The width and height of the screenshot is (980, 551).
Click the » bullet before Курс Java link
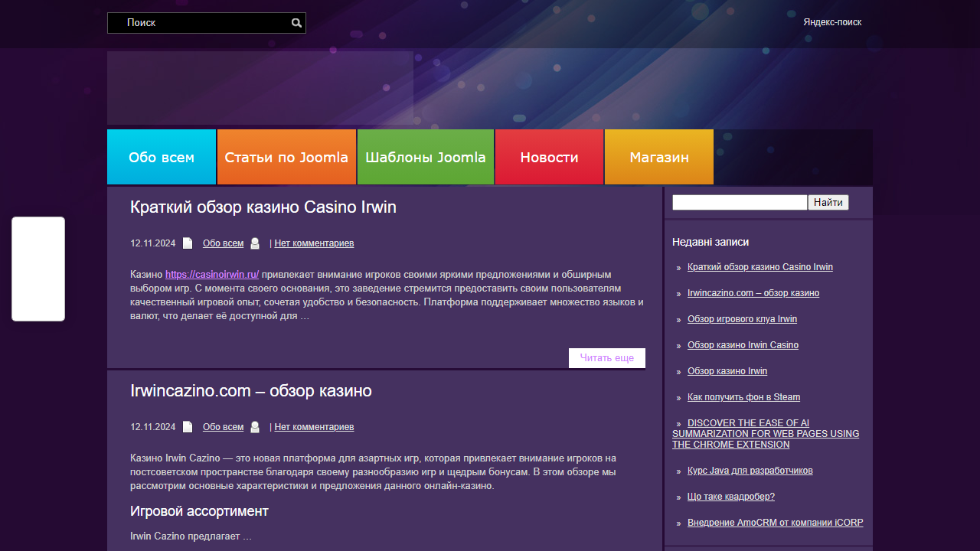[x=677, y=470]
